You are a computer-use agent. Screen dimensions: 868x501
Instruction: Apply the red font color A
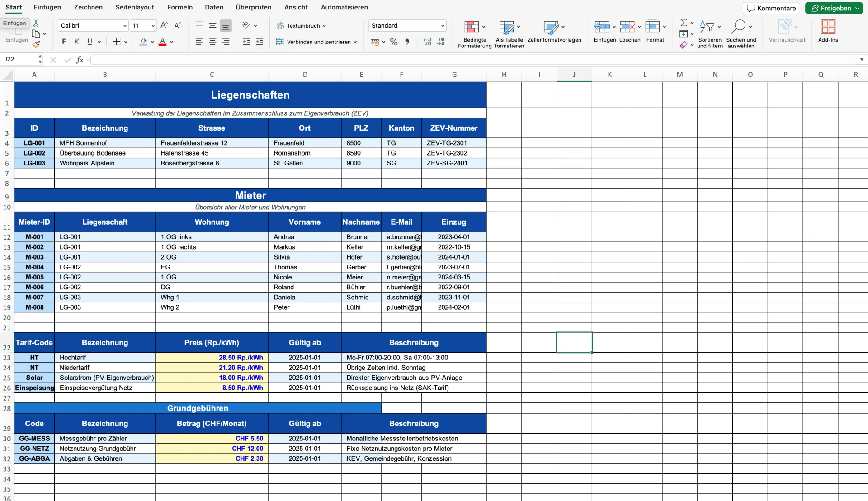coord(163,42)
